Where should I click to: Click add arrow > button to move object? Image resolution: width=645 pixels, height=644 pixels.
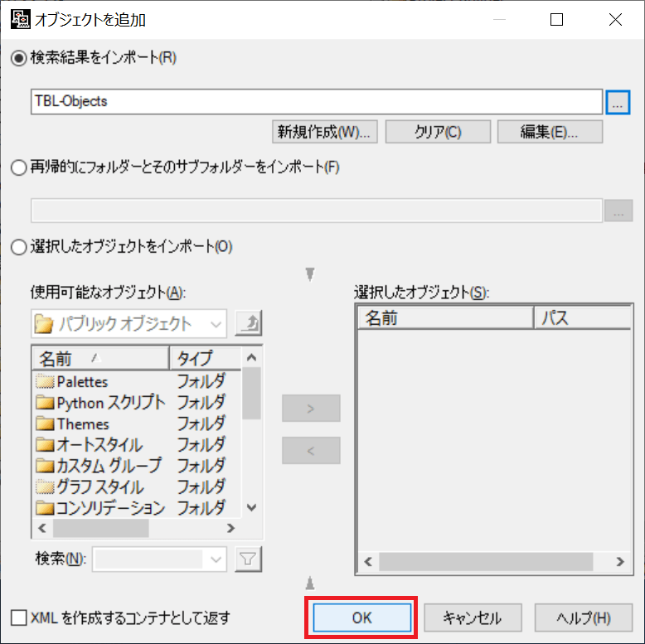(311, 409)
